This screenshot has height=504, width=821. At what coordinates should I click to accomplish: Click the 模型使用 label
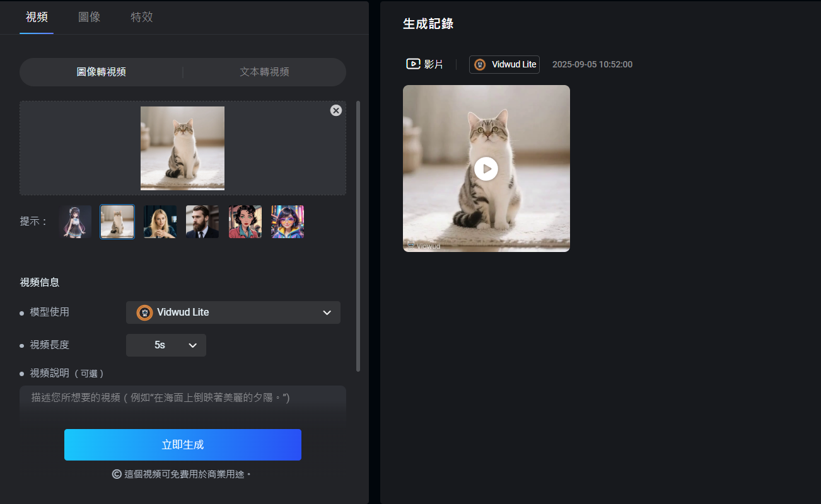50,312
